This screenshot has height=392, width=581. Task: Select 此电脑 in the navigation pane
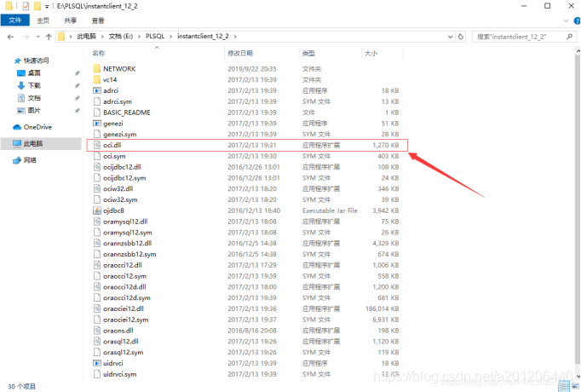pyautogui.click(x=33, y=144)
